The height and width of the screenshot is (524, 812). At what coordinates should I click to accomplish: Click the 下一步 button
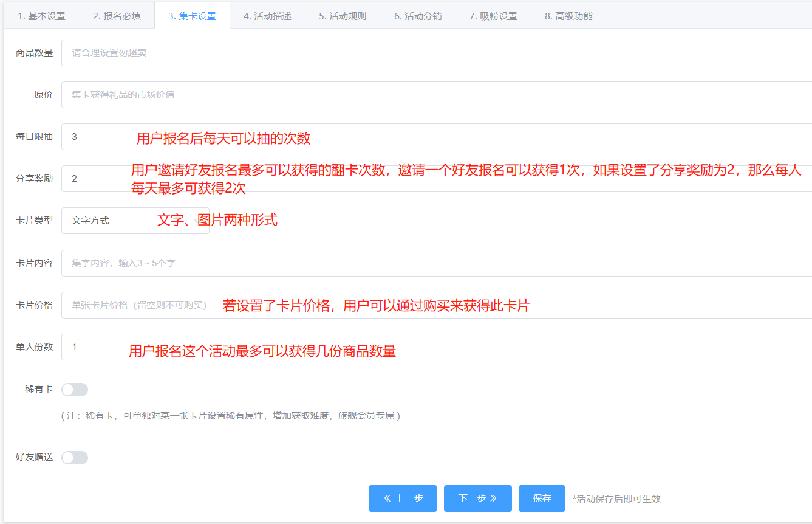[x=477, y=498]
